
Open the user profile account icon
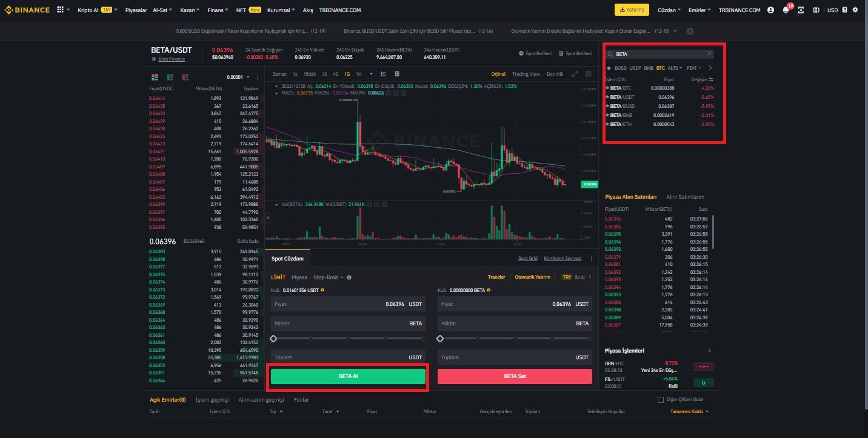pyautogui.click(x=770, y=10)
